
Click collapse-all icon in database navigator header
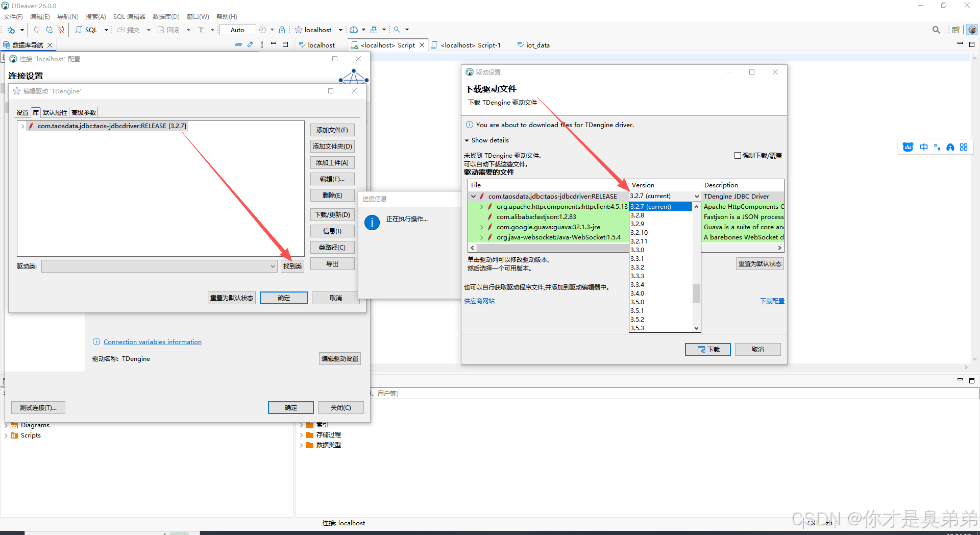(x=238, y=45)
